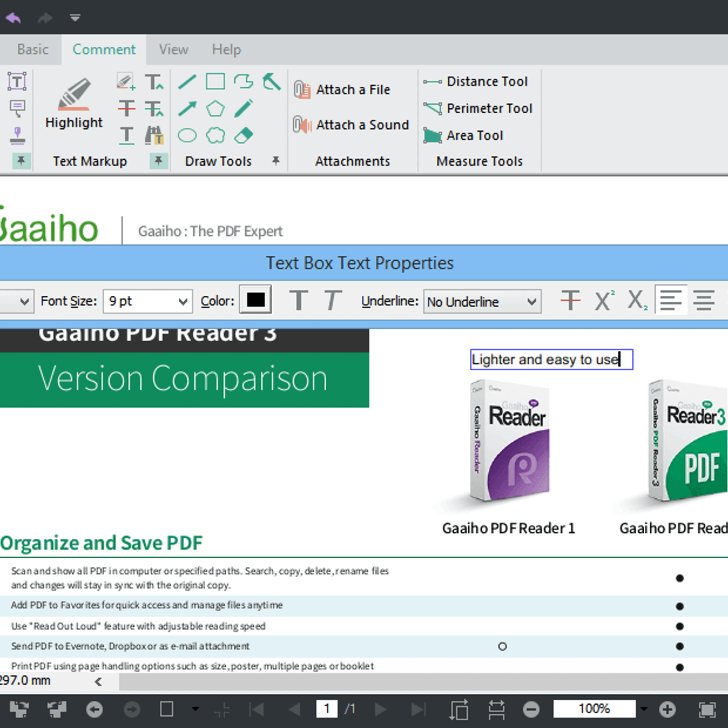Click the fit page rotate icon
This screenshot has width=728, height=728.
click(x=459, y=709)
